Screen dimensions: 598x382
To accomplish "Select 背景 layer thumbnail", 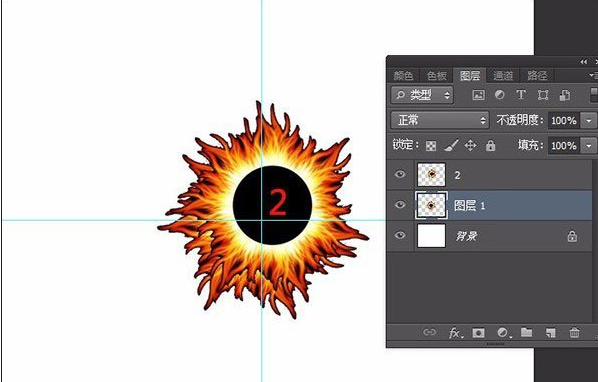I will click(431, 236).
